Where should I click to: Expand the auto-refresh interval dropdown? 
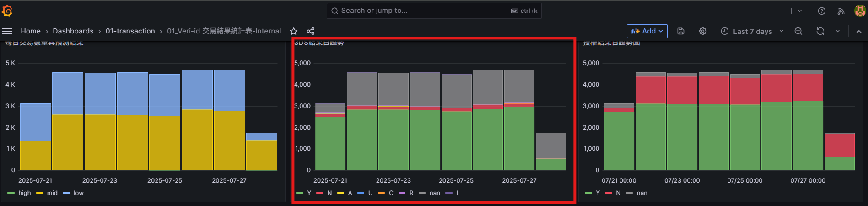point(838,31)
